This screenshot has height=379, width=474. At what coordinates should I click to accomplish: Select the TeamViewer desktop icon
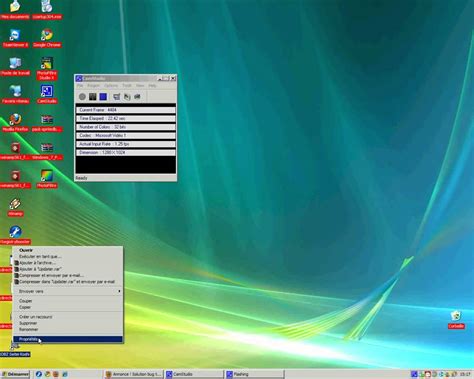[15, 38]
